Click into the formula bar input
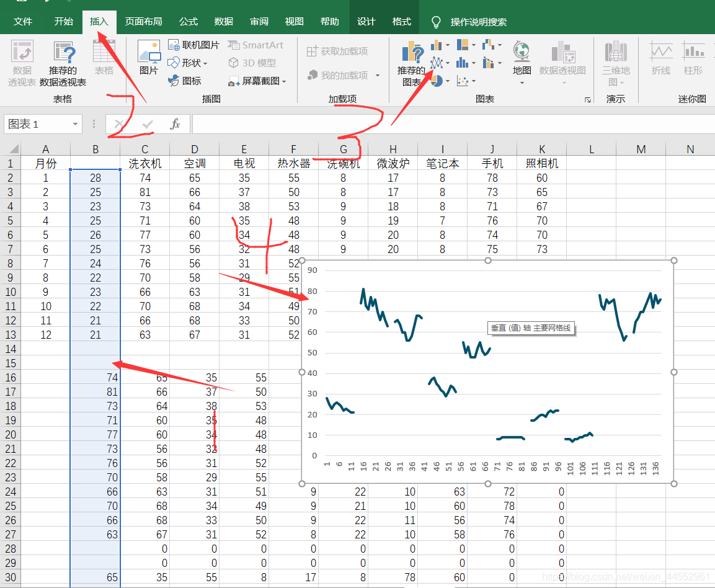715x588 pixels. click(x=453, y=124)
